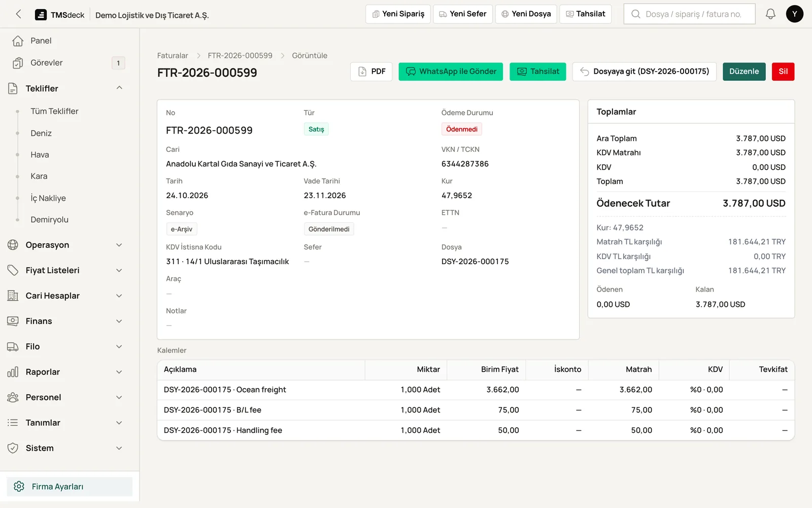Click the Finans banknote icon
The image size is (812, 508).
pyautogui.click(x=13, y=321)
